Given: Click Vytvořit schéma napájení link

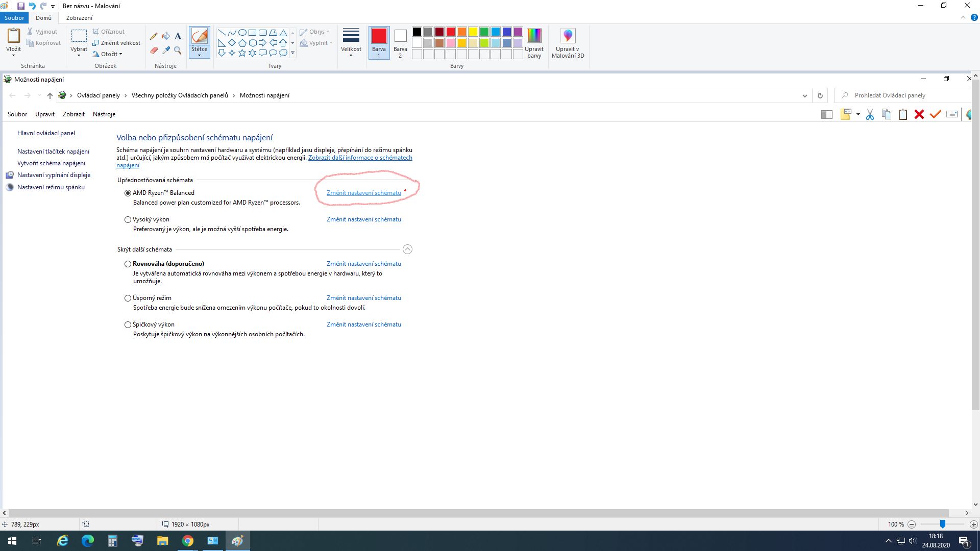Looking at the screenshot, I should click(51, 163).
